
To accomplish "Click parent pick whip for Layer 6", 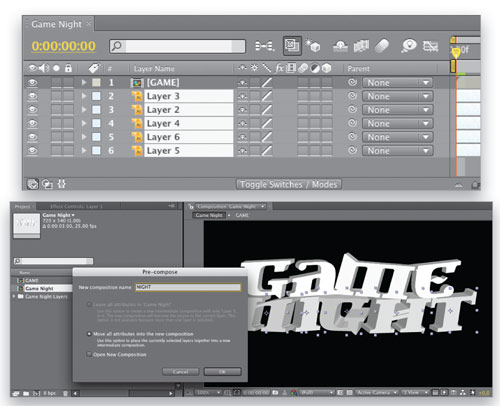I will [x=352, y=137].
